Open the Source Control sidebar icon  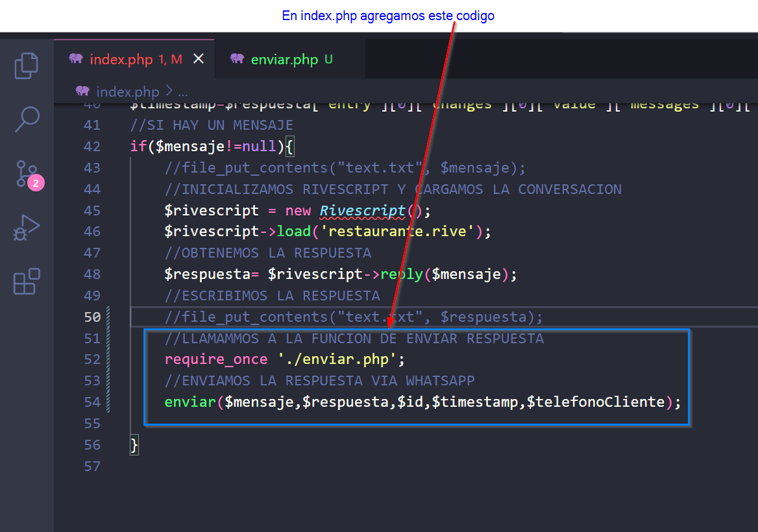pos(27,174)
